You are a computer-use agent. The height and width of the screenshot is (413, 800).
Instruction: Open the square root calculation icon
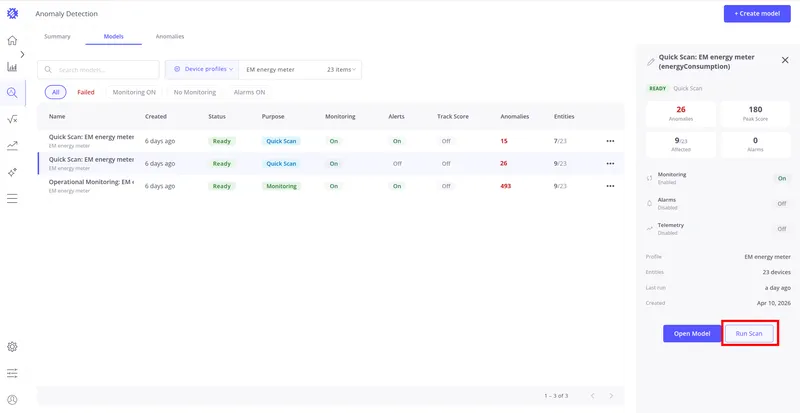tap(12, 119)
